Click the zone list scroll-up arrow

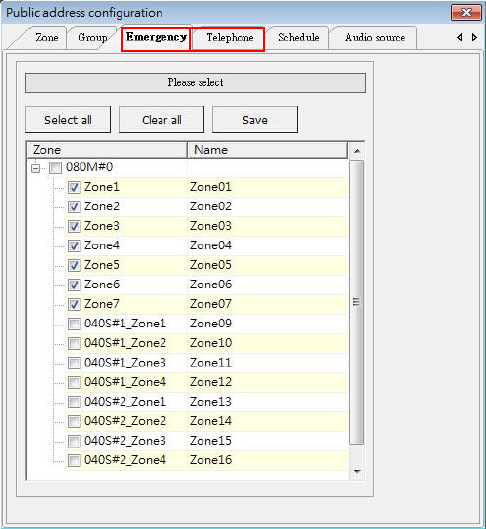(357, 151)
